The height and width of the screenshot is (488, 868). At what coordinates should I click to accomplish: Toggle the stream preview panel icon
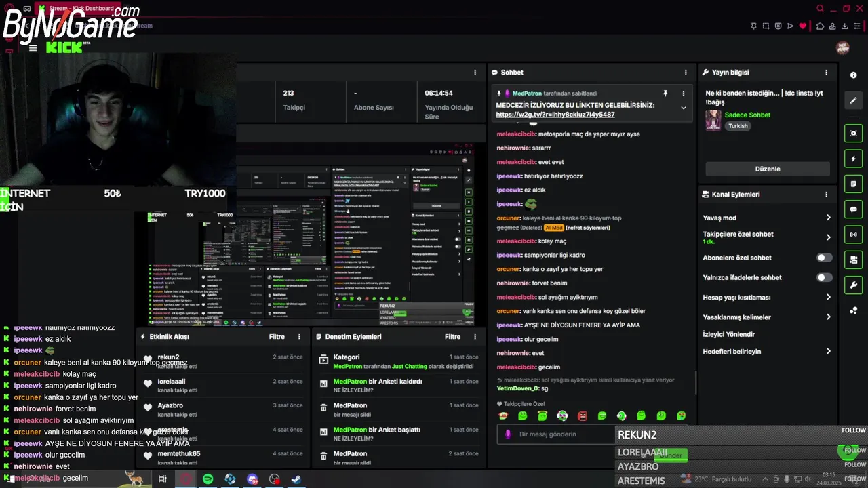pos(853,134)
